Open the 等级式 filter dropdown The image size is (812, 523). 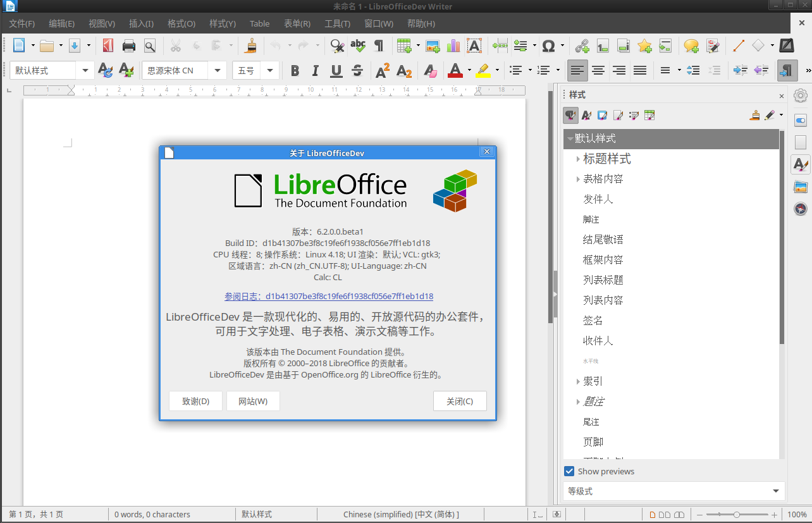pos(674,491)
